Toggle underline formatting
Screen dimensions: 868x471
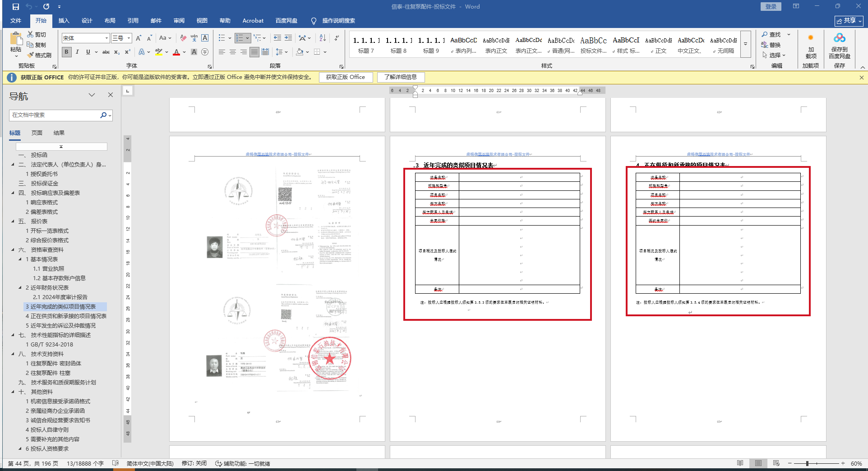(x=88, y=52)
